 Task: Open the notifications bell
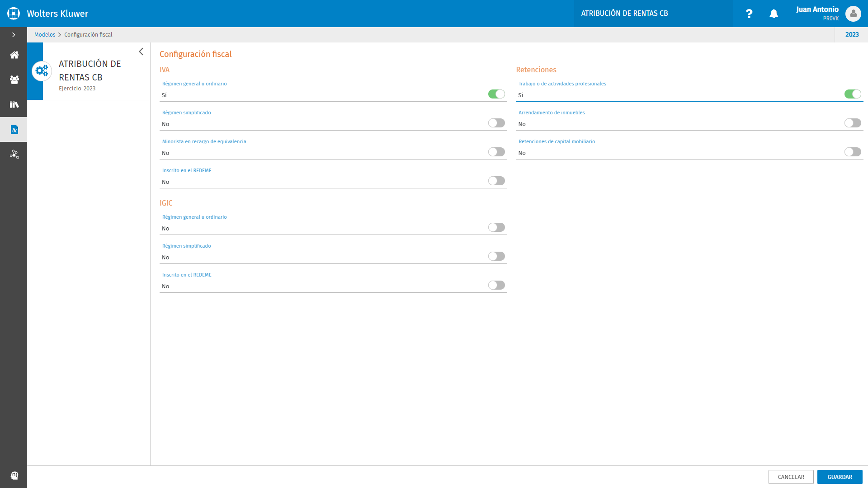click(x=774, y=14)
